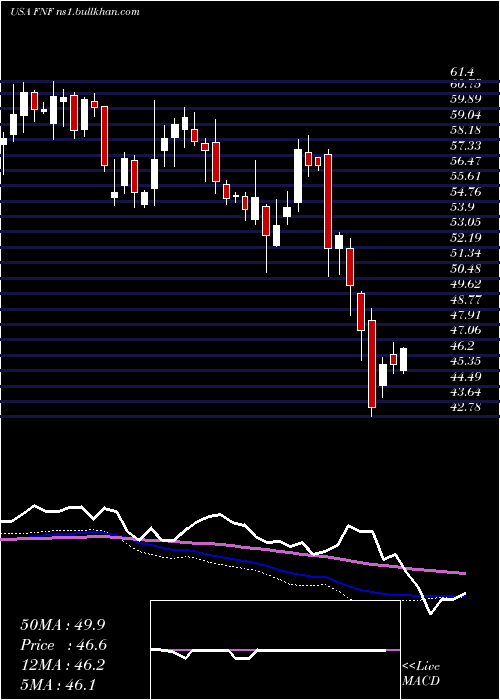Viewport: 500px width, 700px height.
Task: Click the 51.34 price axis label
Action: click(466, 253)
